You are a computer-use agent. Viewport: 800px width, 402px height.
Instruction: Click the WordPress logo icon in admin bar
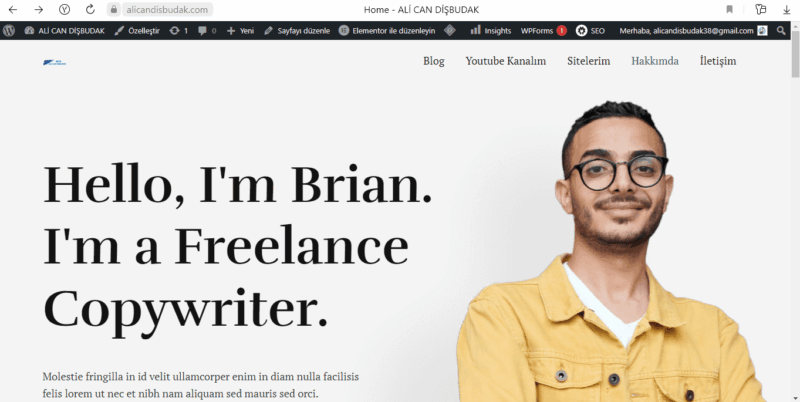click(x=8, y=31)
